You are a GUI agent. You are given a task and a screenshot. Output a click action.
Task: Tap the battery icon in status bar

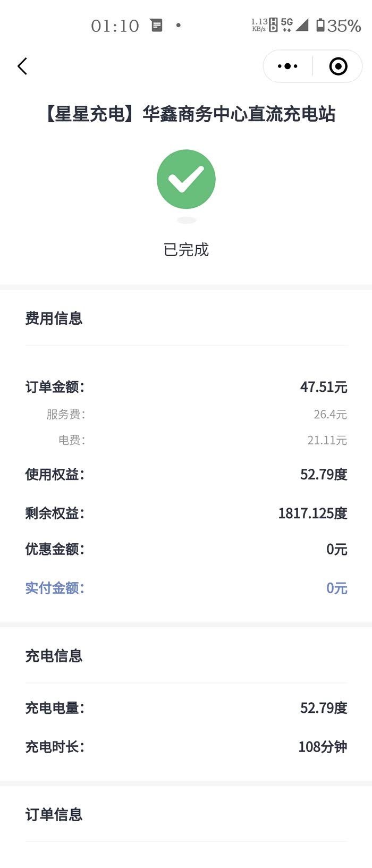(320, 25)
